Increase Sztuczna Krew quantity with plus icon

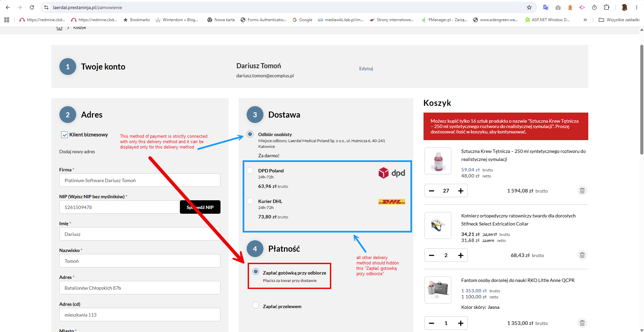click(461, 191)
